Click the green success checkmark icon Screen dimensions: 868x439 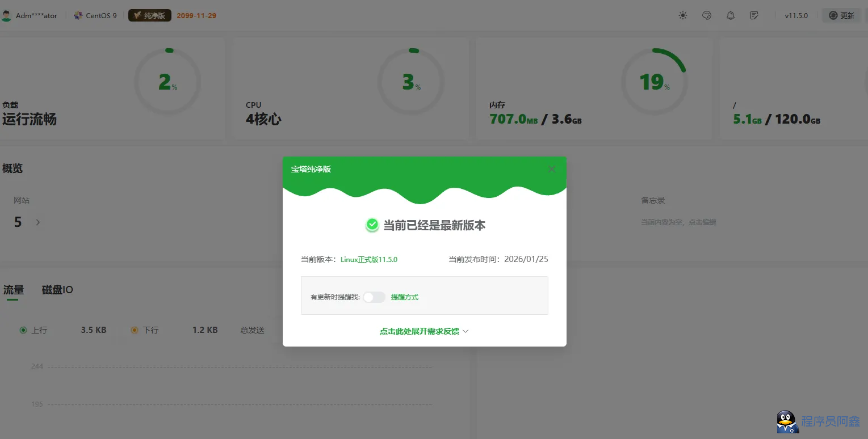372,225
